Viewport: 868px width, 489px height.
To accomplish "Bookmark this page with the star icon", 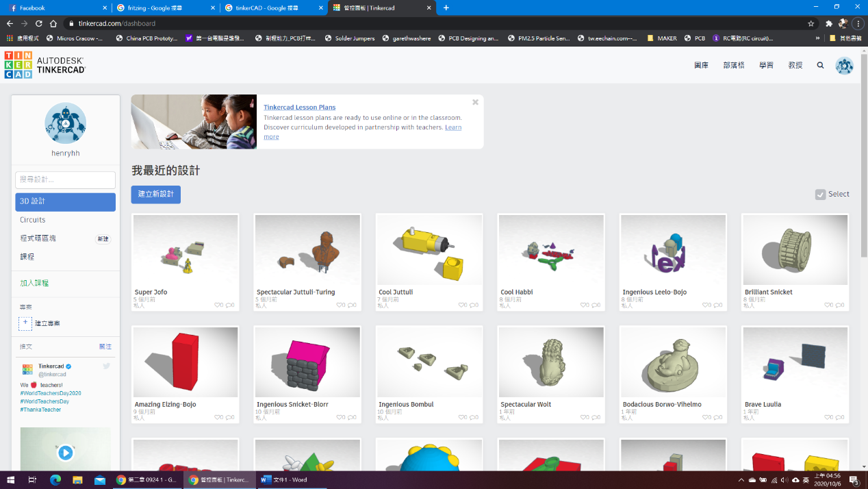I will pyautogui.click(x=811, y=23).
